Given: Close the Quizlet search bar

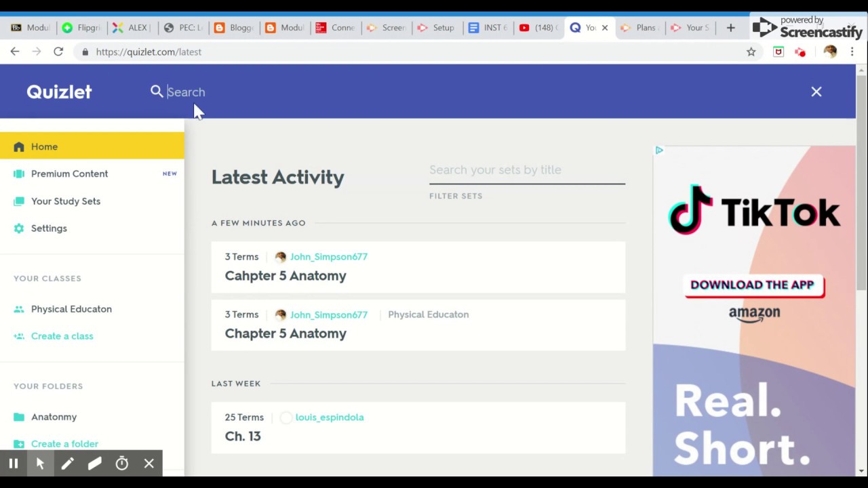Looking at the screenshot, I should click(816, 91).
